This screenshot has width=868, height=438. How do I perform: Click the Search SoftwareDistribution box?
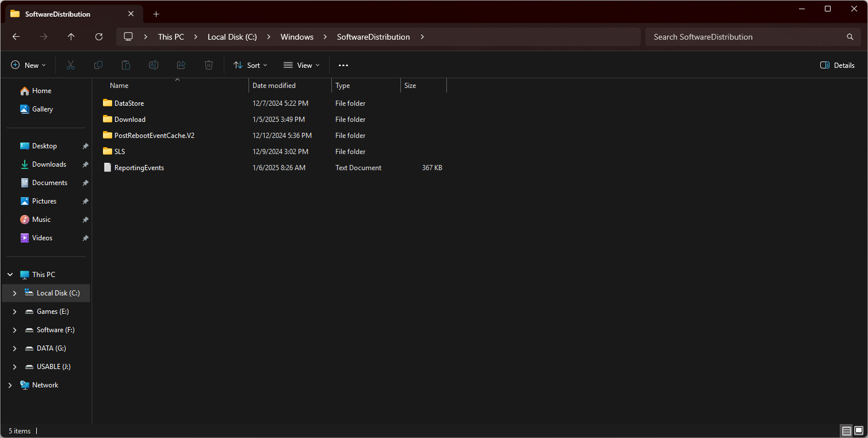click(x=753, y=37)
